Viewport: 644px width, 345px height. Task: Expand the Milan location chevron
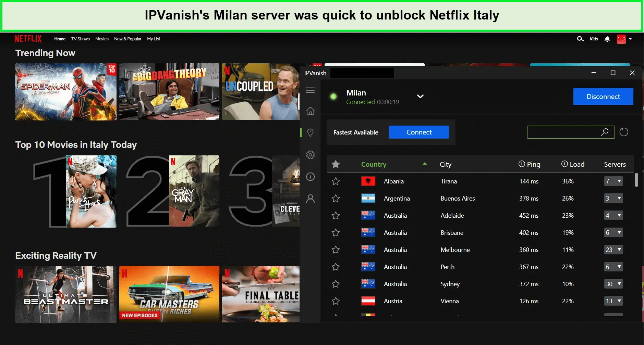[x=420, y=96]
